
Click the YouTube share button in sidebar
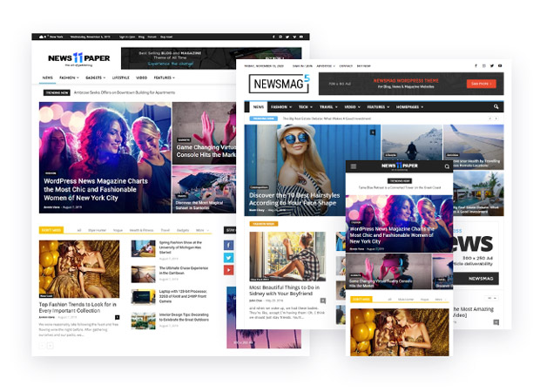coord(230,269)
